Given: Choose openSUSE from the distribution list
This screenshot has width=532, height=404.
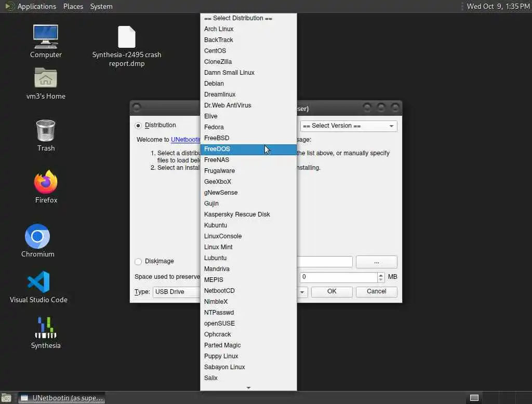Looking at the screenshot, I should point(248,324).
